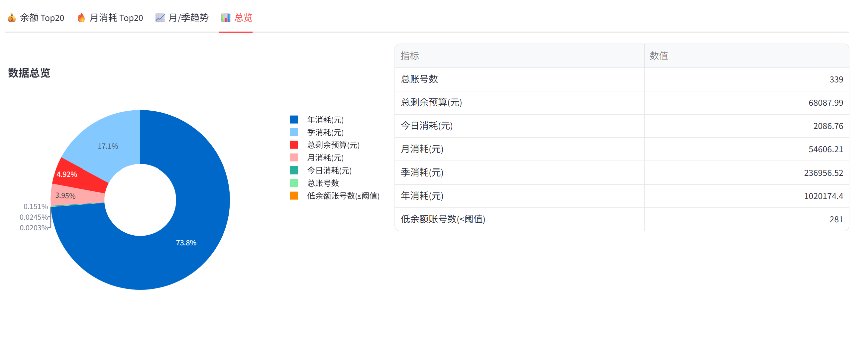868x337 pixels.
Task: Switch to 月消耗 Top20 tab
Action: pos(110,18)
